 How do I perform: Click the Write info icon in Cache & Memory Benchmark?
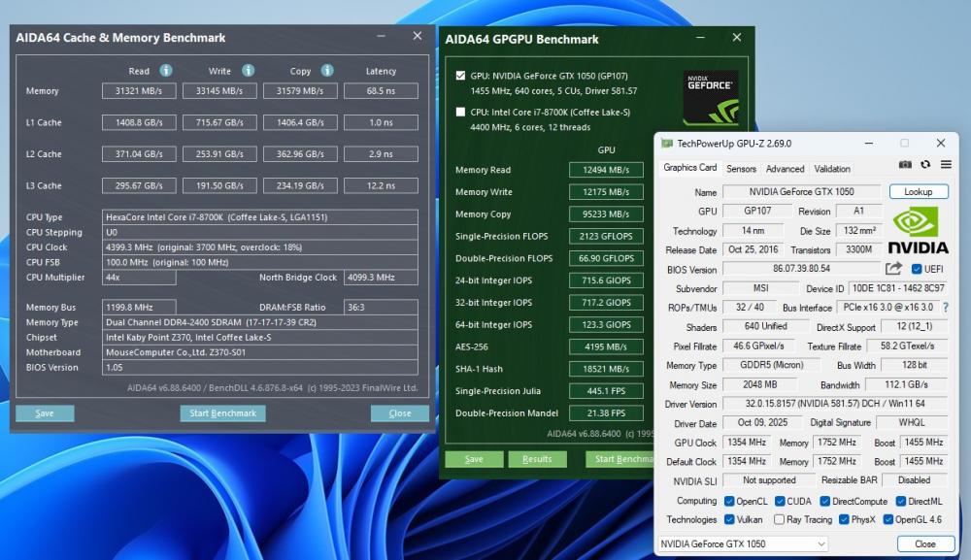[x=249, y=71]
